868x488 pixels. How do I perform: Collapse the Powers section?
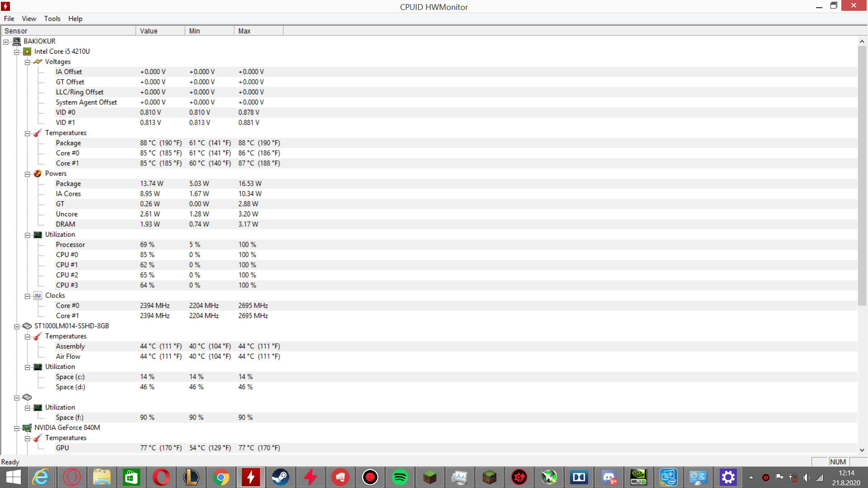pyautogui.click(x=28, y=174)
